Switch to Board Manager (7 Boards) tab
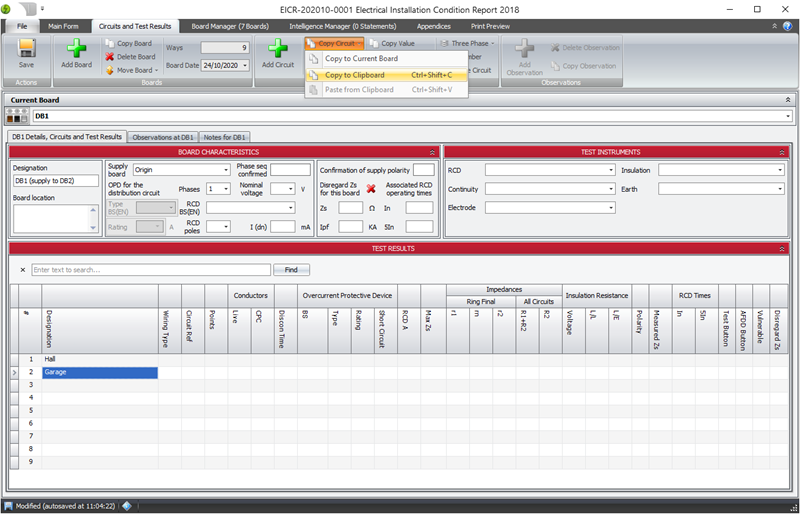 tap(230, 26)
